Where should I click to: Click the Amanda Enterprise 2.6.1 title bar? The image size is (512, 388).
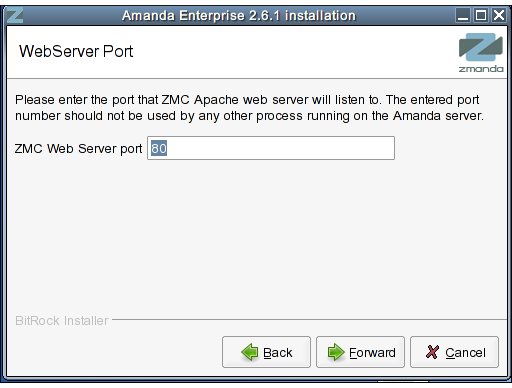(x=239, y=16)
